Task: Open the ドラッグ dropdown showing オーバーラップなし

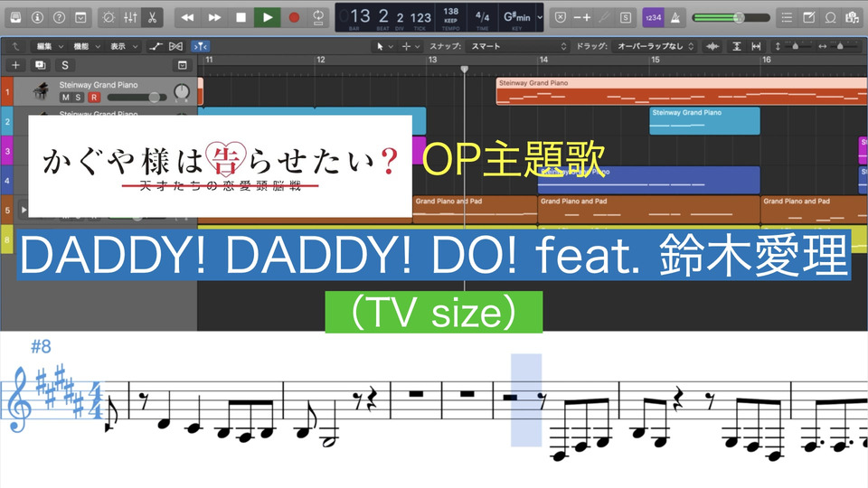Action: pyautogui.click(x=654, y=46)
